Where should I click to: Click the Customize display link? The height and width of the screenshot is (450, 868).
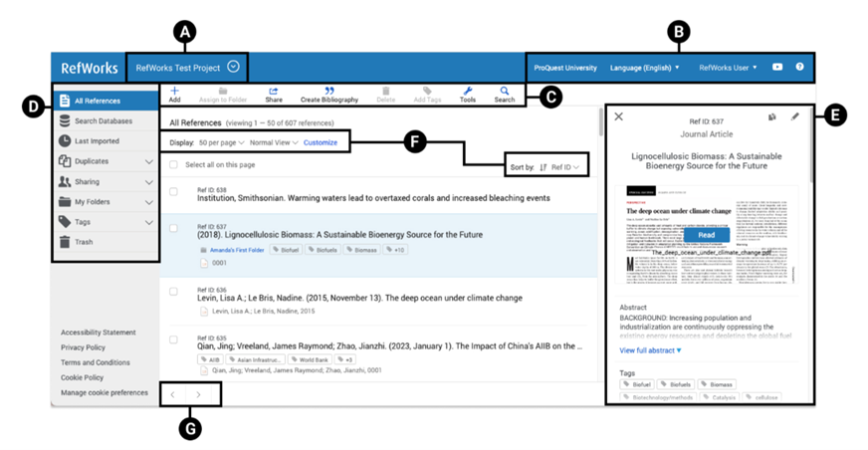pyautogui.click(x=320, y=142)
